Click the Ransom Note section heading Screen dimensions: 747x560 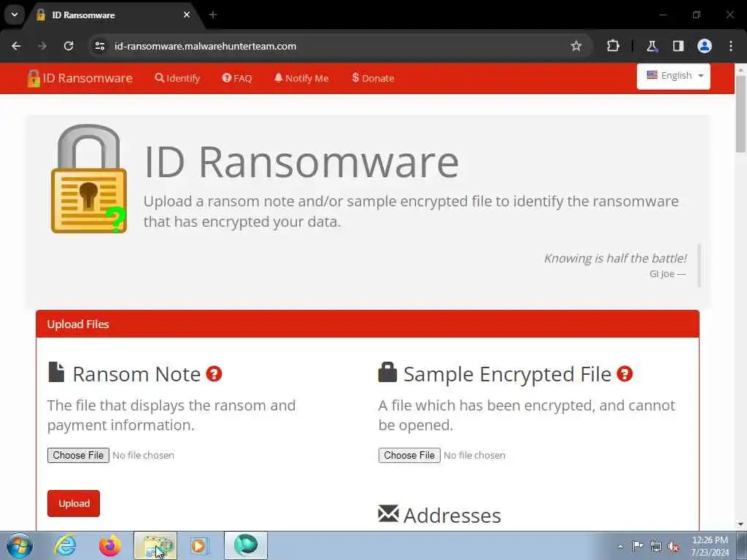click(136, 374)
